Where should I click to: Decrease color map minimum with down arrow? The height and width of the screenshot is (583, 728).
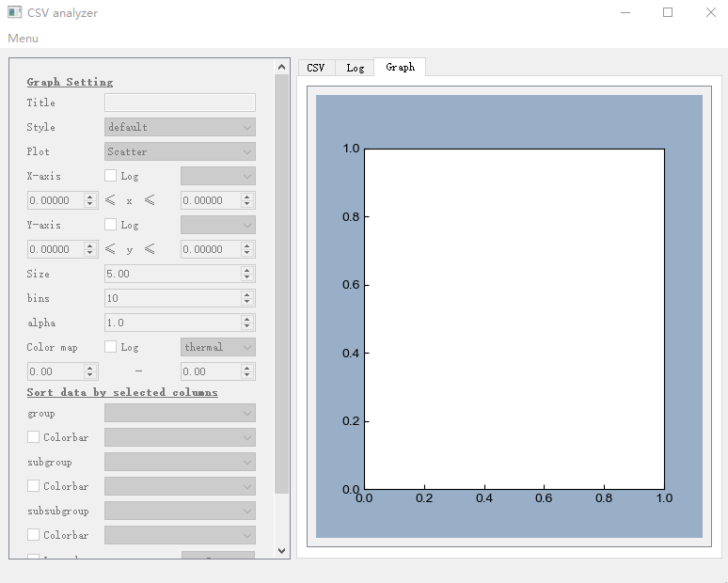click(90, 375)
